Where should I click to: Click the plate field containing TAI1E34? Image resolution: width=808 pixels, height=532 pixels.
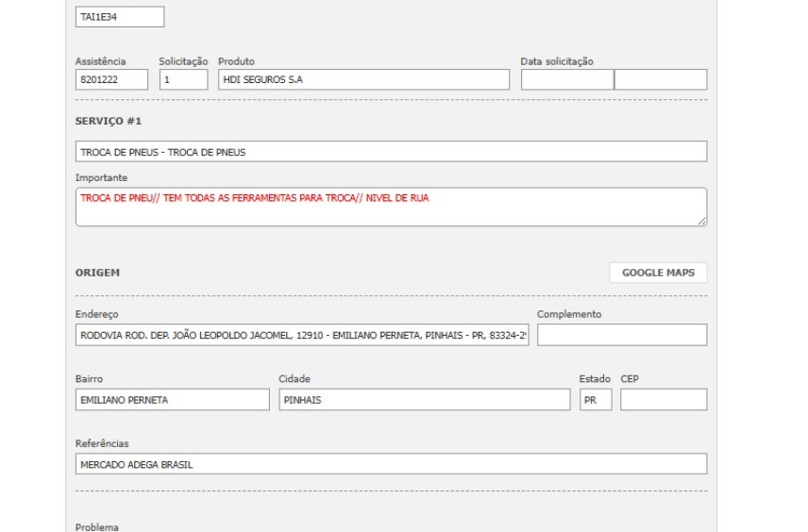119,17
